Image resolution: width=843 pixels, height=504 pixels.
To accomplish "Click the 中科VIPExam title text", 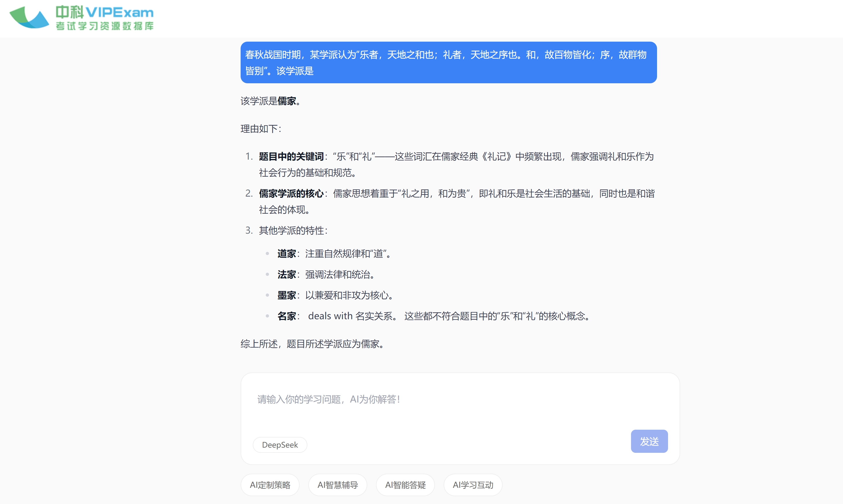I will pos(104,12).
